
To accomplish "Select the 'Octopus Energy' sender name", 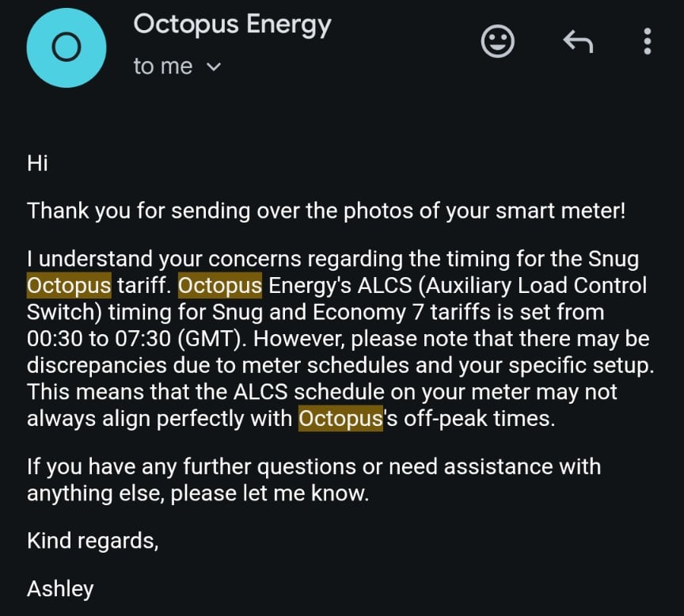I will pyautogui.click(x=232, y=25).
